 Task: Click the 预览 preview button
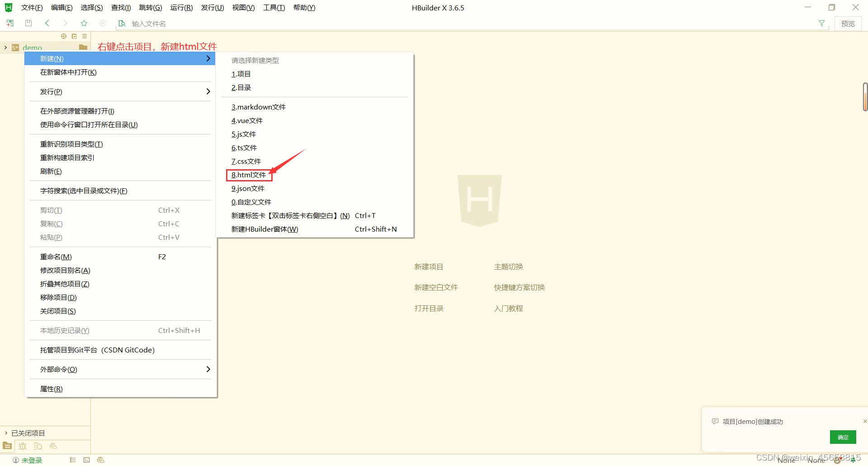pyautogui.click(x=848, y=24)
